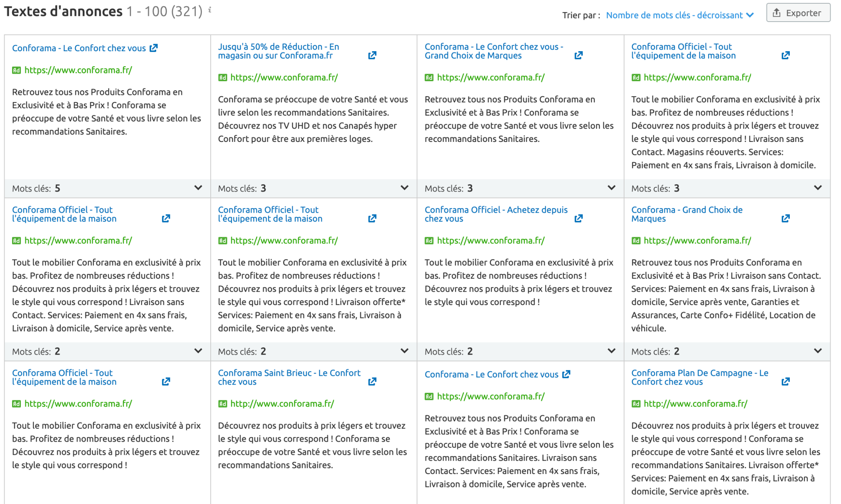Click the http://www.conforama.fr/ URL in the Plan De Campagne card

click(x=696, y=404)
